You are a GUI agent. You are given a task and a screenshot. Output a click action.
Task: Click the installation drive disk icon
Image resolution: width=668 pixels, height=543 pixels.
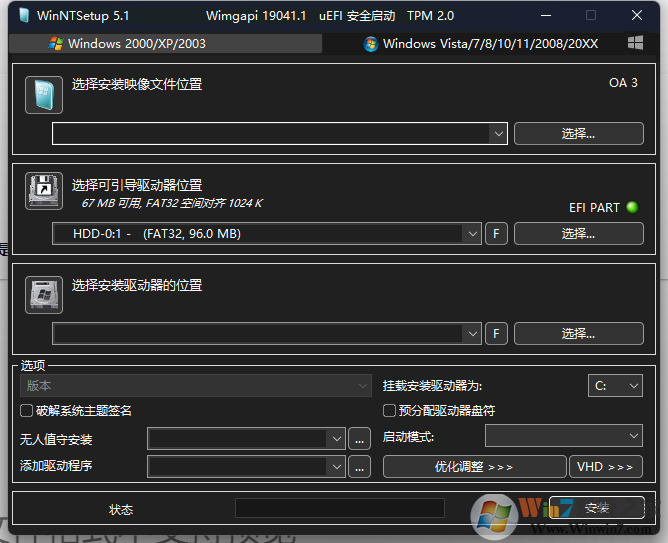coord(44,295)
